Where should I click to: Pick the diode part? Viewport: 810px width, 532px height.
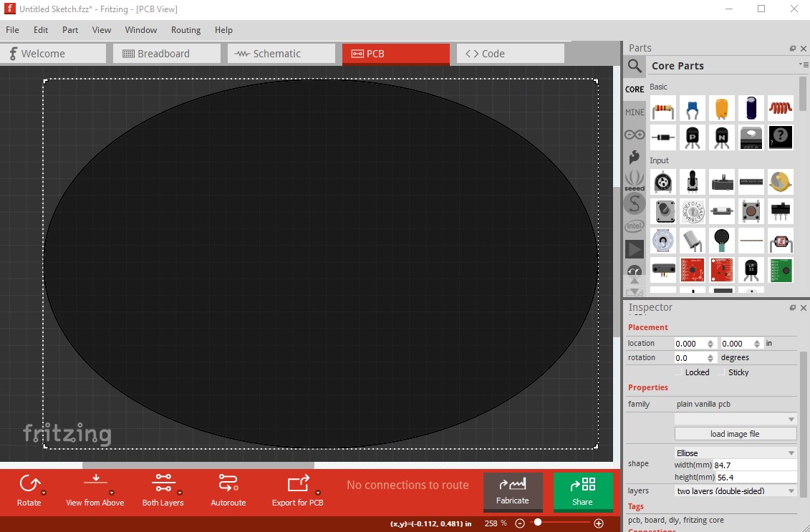pyautogui.click(x=662, y=137)
